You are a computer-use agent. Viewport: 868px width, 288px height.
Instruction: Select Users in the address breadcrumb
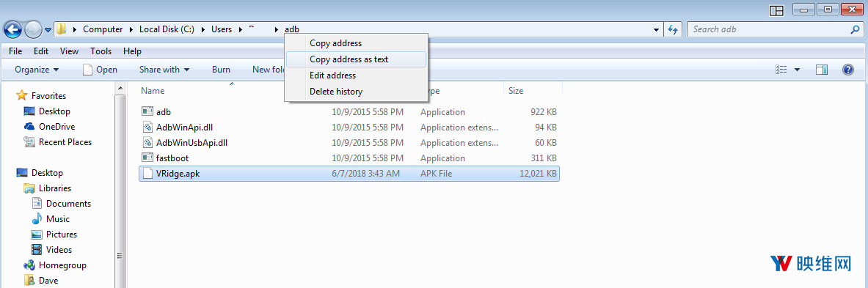tap(222, 29)
